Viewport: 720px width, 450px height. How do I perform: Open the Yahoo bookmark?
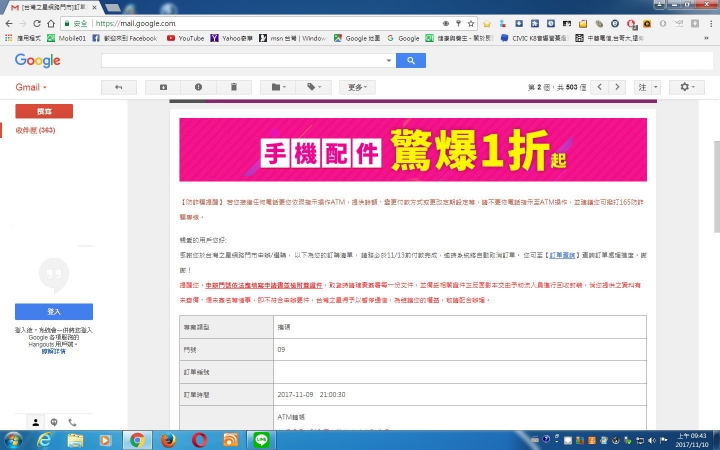coord(232,38)
